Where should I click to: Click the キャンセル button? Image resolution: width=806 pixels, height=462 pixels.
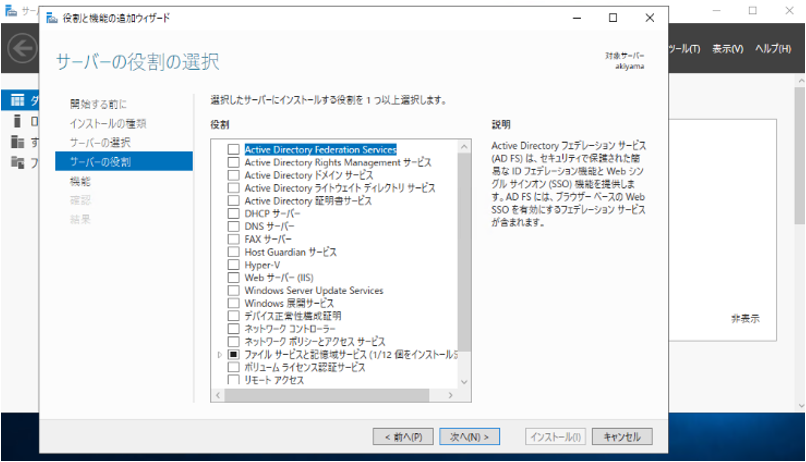coord(622,437)
